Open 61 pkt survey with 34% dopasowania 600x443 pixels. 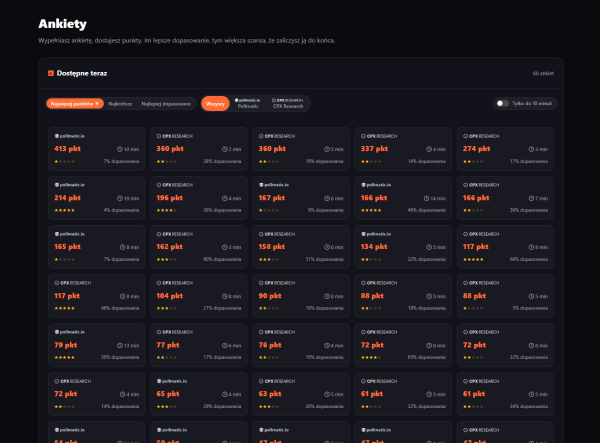505,394
